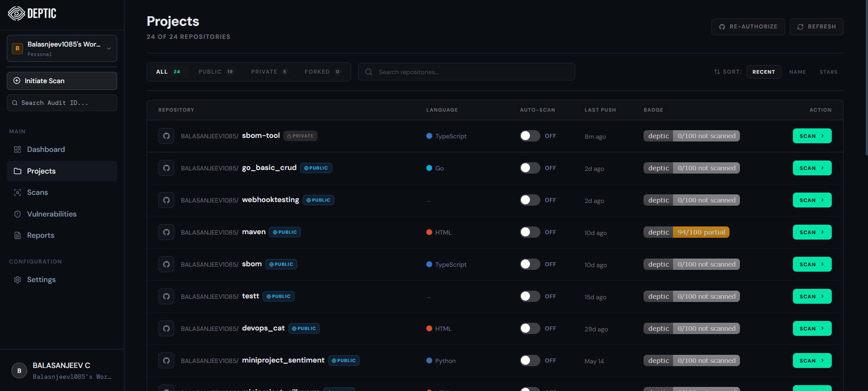
Task: Filter by FORKED repositories tab
Action: 323,72
